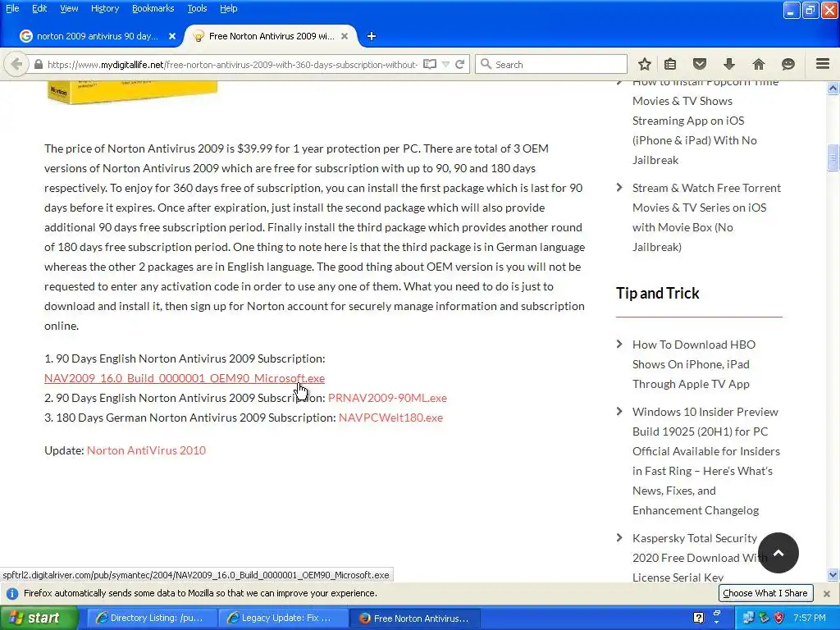The image size is (840, 630).
Task: Open the Help menu
Action: tap(228, 8)
